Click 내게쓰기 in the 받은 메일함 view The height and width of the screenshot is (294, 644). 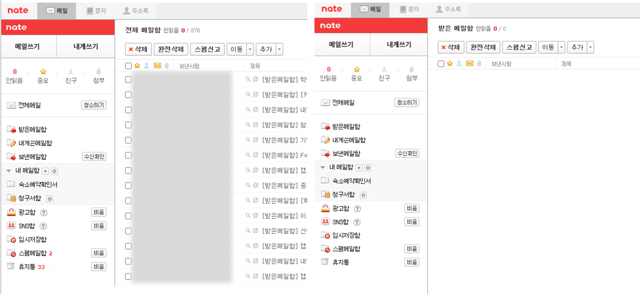pyautogui.click(x=398, y=45)
